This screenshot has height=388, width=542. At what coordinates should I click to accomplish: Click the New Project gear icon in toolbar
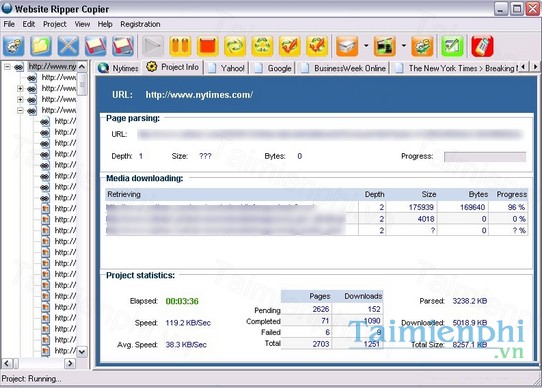point(13,46)
